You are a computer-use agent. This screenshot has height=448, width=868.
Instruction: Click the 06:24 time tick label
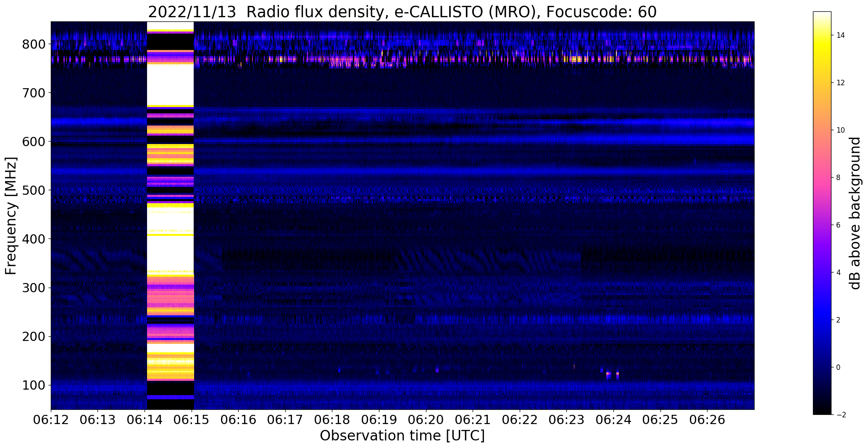tap(614, 419)
